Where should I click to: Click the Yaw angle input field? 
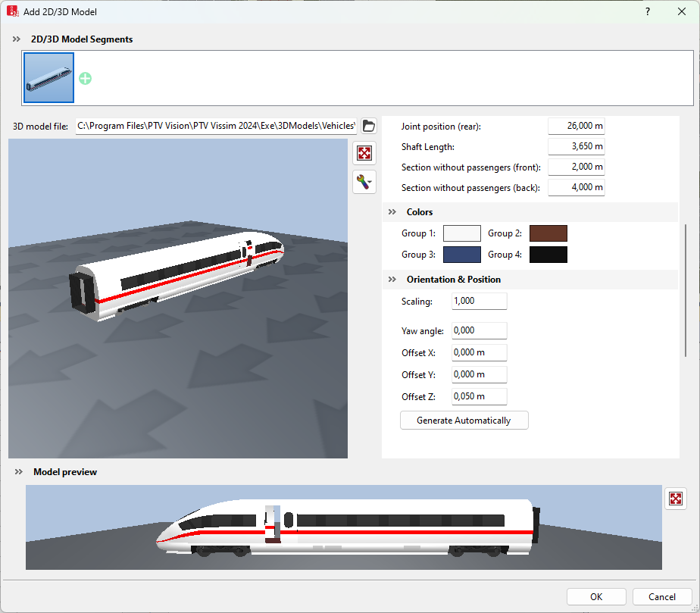click(x=480, y=330)
